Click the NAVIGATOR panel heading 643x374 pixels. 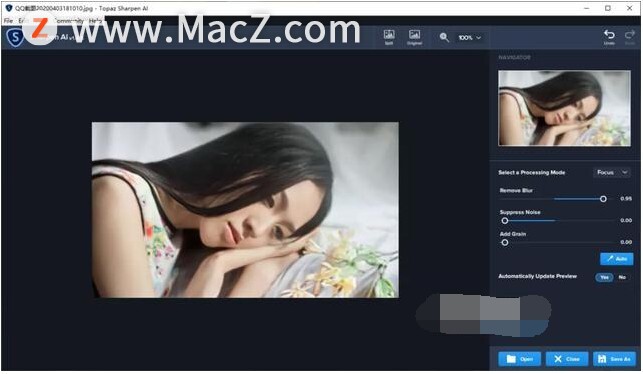click(x=514, y=57)
